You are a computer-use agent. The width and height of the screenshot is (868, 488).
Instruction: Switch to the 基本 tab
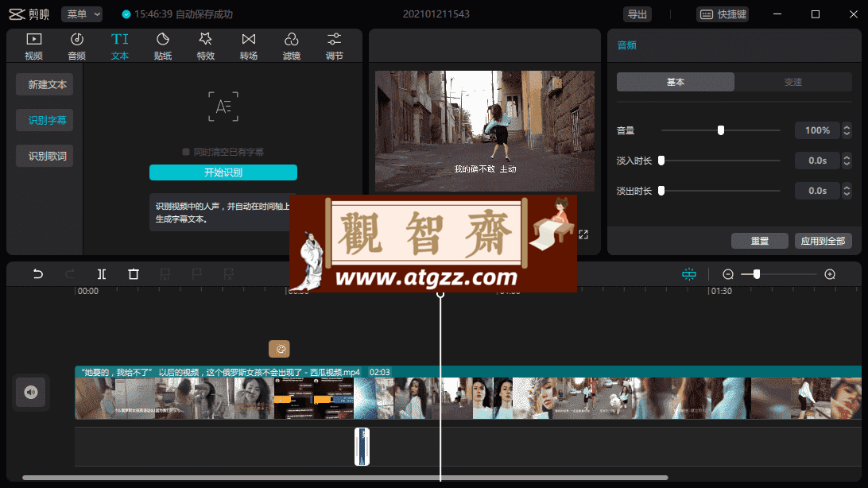click(x=676, y=82)
